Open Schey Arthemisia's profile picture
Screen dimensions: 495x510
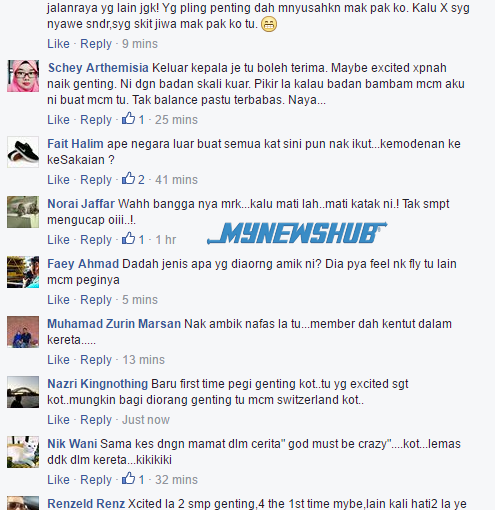[x=23, y=76]
